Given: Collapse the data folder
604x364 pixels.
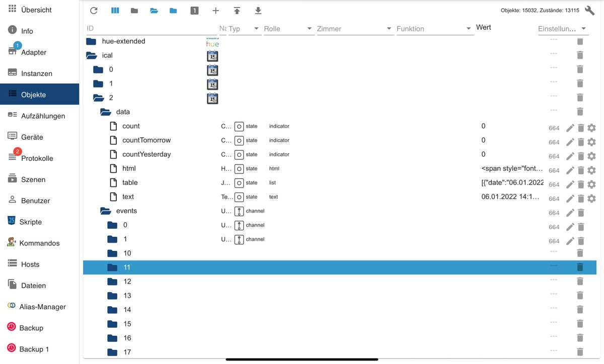Looking at the screenshot, I should tap(105, 112).
